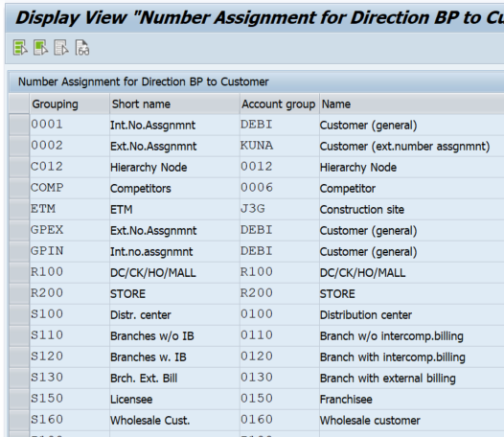Click account group 0160

(280, 420)
